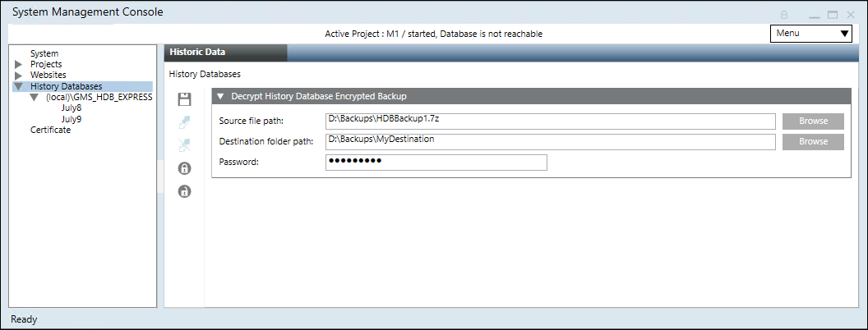Expand the Websites tree node arrow

(19, 76)
